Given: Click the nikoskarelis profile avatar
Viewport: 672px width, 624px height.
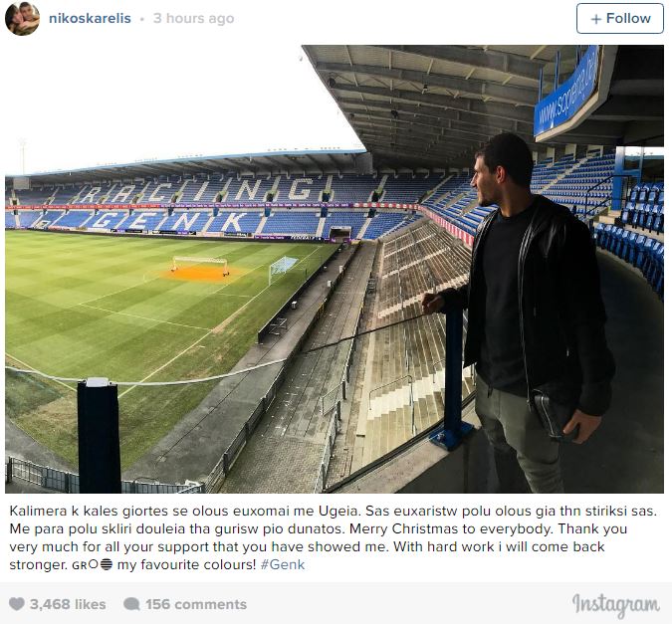Looking at the screenshot, I should click(x=22, y=19).
